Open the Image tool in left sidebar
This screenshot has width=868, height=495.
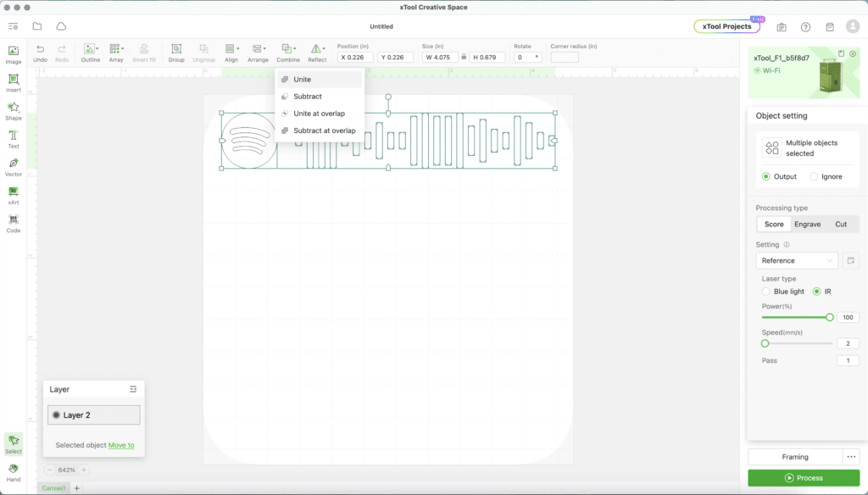click(14, 54)
